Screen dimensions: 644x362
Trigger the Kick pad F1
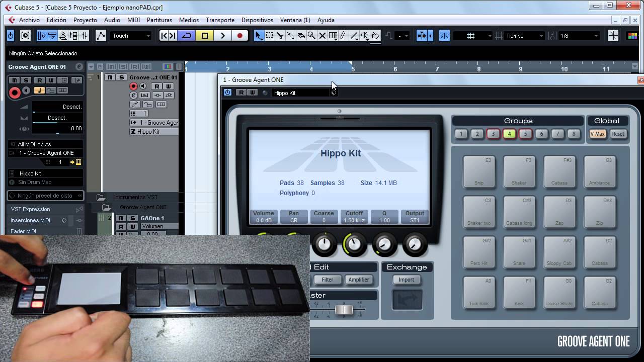pos(519,293)
